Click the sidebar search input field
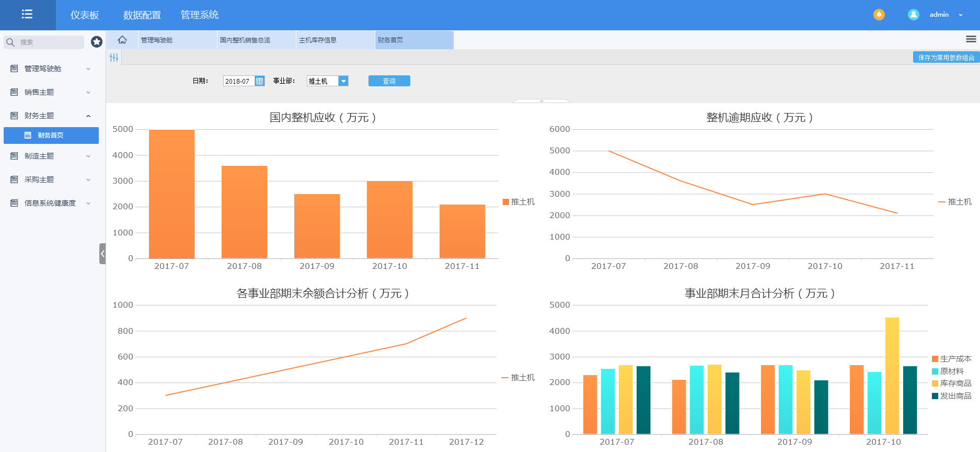 point(50,42)
